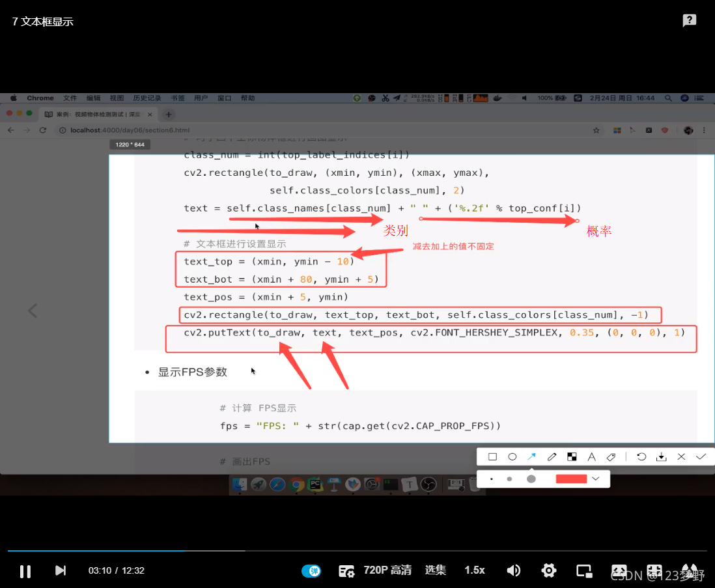Image resolution: width=715 pixels, height=588 pixels.
Task: Toggle the danmaku comments switch
Action: point(311,570)
